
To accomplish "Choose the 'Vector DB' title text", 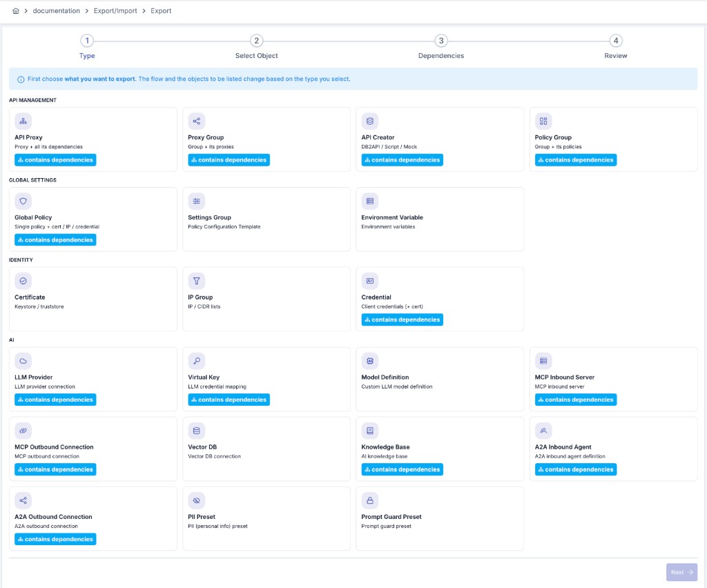I will tap(202, 447).
